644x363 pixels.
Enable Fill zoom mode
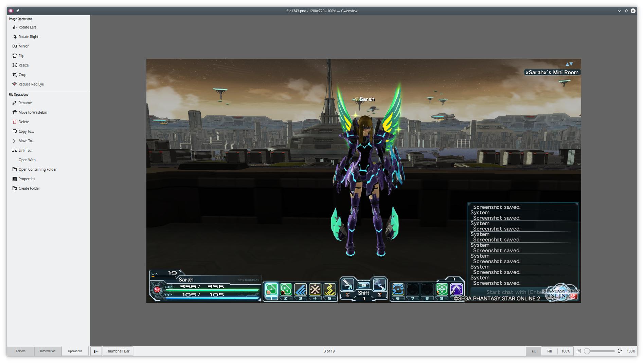[549, 351]
